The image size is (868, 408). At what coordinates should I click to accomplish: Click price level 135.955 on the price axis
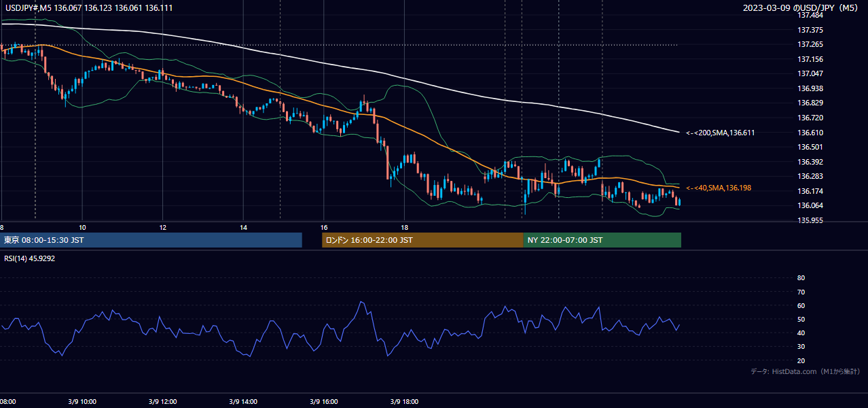(x=810, y=220)
